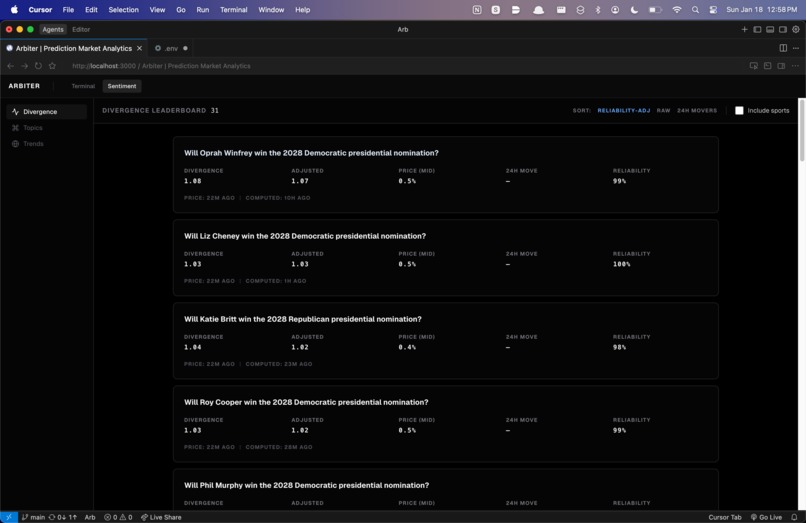Click the screen-with-cursor icon beside the address bar
Image resolution: width=806 pixels, height=523 pixels.
[x=754, y=66]
